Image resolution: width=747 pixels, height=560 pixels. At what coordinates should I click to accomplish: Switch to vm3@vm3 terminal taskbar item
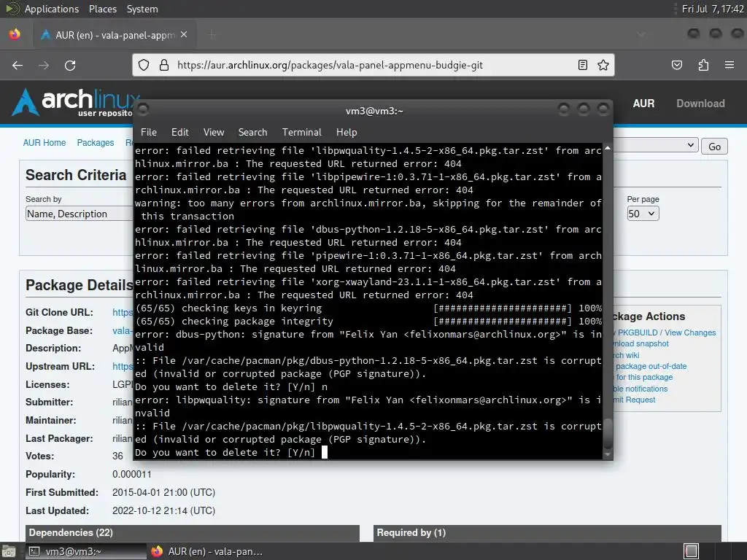[x=86, y=551]
